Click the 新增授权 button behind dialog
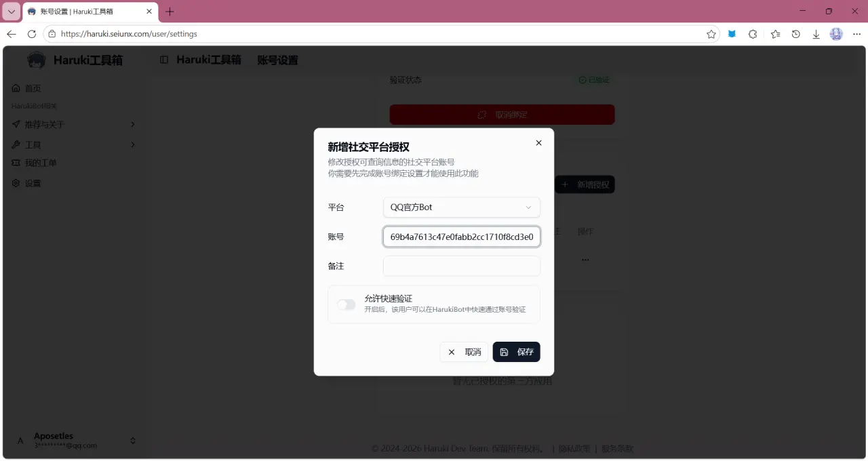868x461 pixels. click(x=585, y=184)
